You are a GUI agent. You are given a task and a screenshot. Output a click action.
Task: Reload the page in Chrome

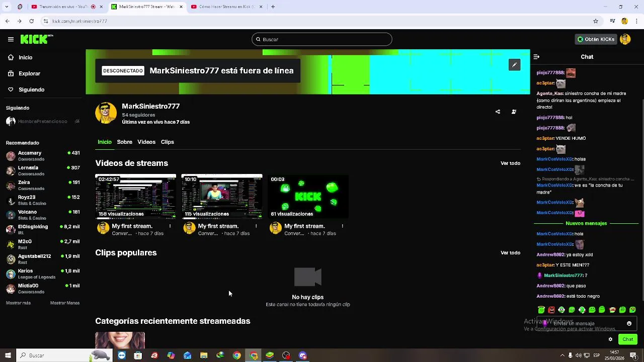(31, 21)
